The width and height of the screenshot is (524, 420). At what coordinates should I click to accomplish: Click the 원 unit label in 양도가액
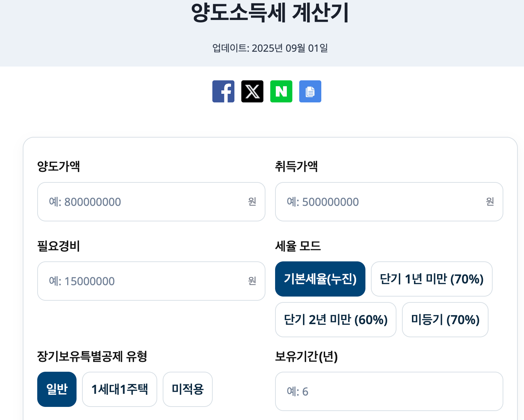[x=253, y=202]
